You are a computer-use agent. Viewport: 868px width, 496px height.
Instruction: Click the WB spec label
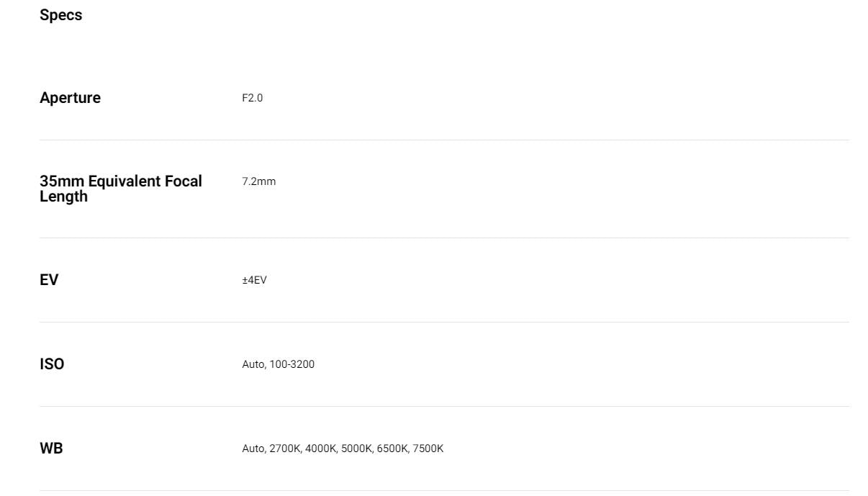tap(51, 448)
